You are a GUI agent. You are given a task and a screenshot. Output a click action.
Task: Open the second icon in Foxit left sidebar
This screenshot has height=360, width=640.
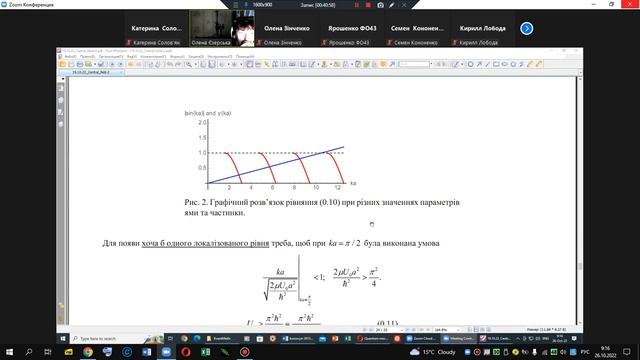coord(61,100)
